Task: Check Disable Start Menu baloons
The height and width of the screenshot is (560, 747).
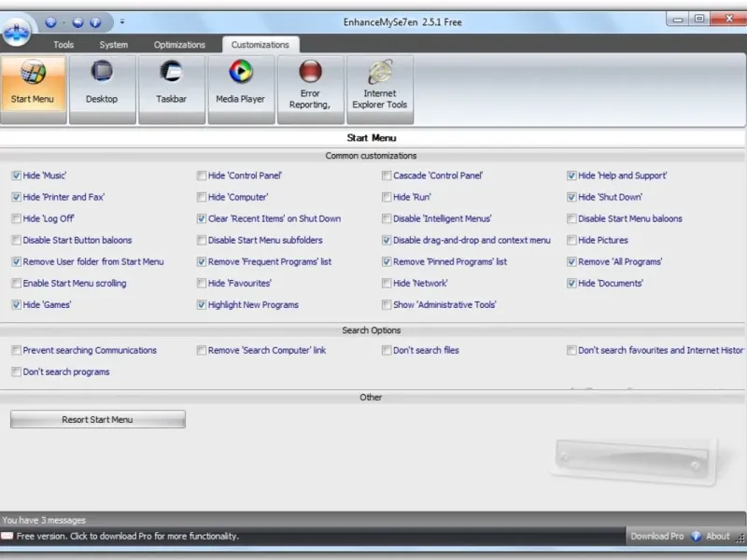Action: point(571,218)
